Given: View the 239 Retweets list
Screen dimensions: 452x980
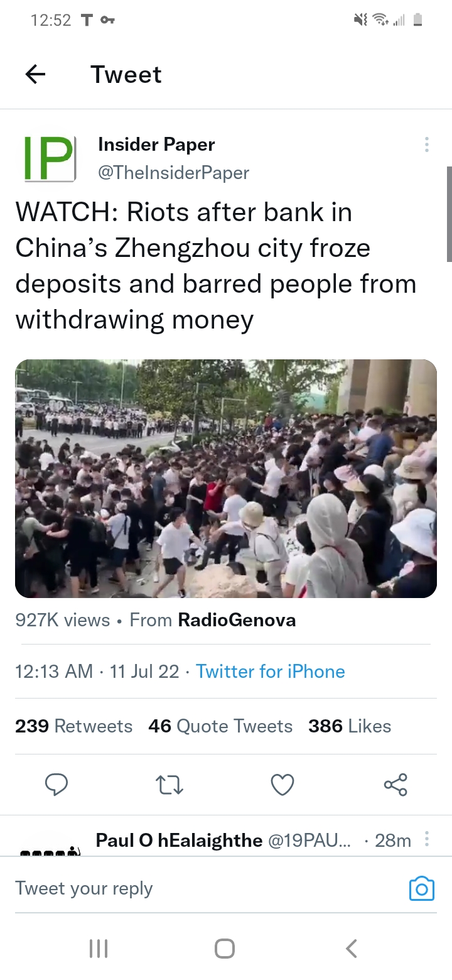Looking at the screenshot, I should (x=74, y=726).
